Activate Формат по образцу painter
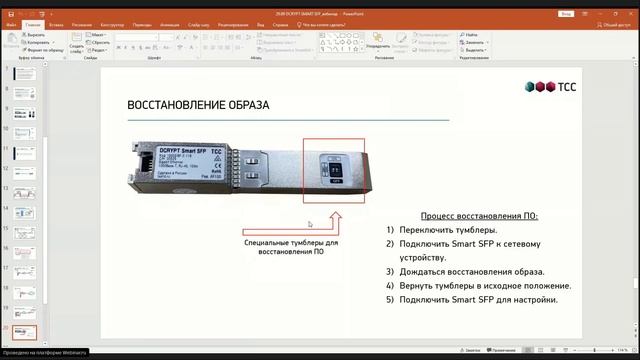Image resolution: width=640 pixels, height=360 pixels. (x=43, y=50)
